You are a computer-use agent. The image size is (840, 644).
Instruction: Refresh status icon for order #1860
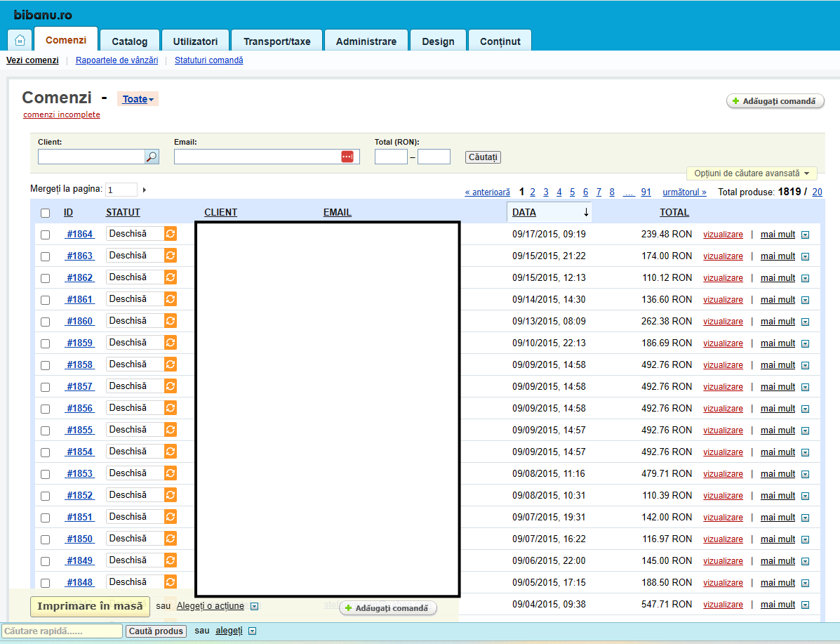point(171,321)
